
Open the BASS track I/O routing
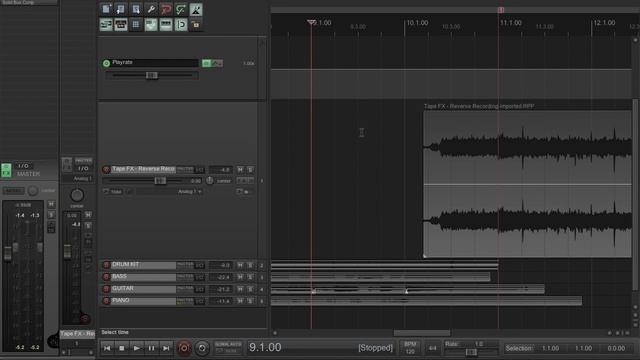click(200, 277)
